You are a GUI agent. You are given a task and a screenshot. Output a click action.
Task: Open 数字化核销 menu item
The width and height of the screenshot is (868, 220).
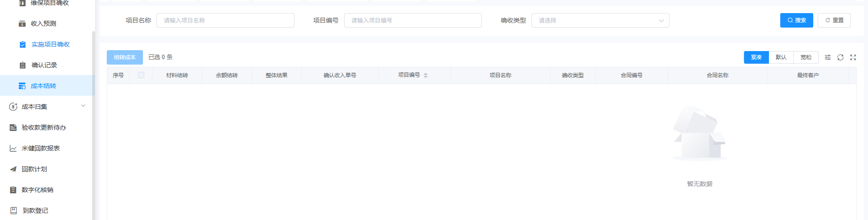point(37,190)
